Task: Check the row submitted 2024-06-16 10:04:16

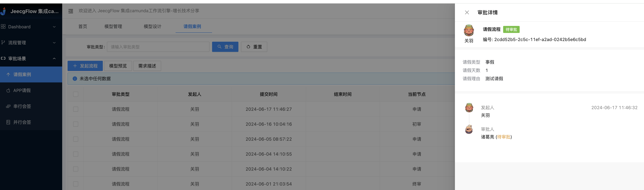Action: 76,124
